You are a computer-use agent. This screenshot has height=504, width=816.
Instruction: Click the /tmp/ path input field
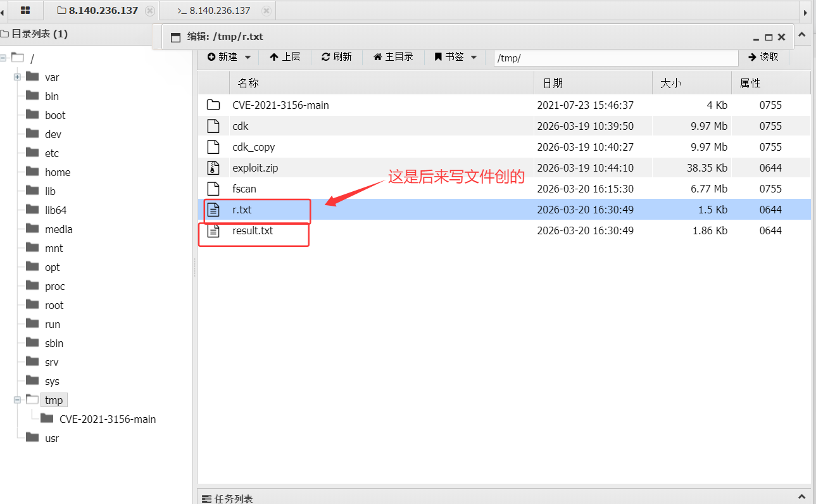click(x=615, y=58)
